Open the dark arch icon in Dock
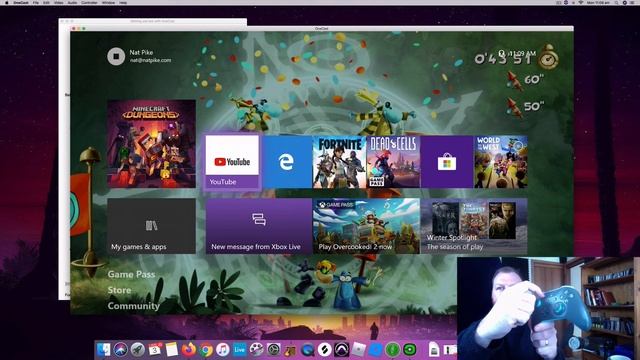Screen dimensions: 640x360 coord(342,350)
